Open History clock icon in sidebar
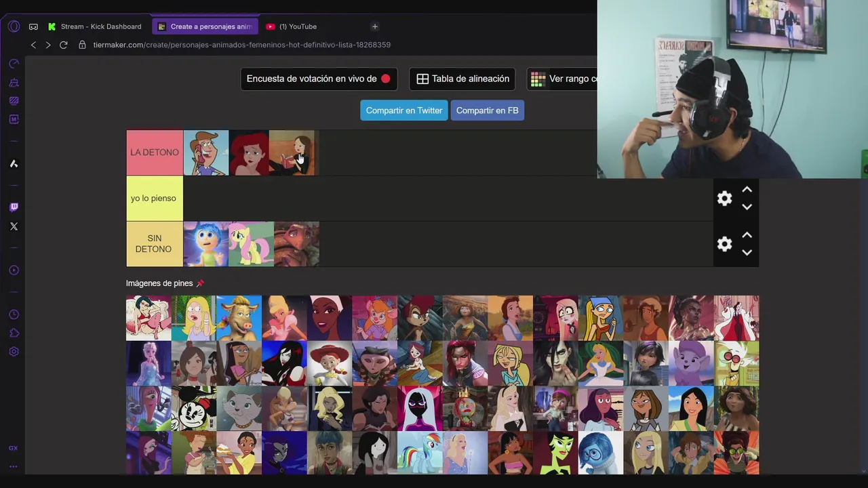This screenshot has width=868, height=488. pos(14,314)
